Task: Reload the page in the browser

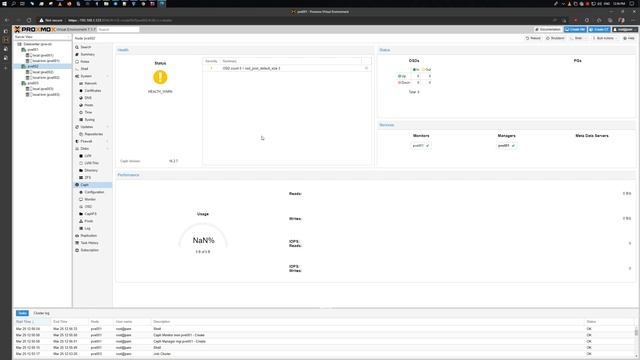Action: click(29, 20)
